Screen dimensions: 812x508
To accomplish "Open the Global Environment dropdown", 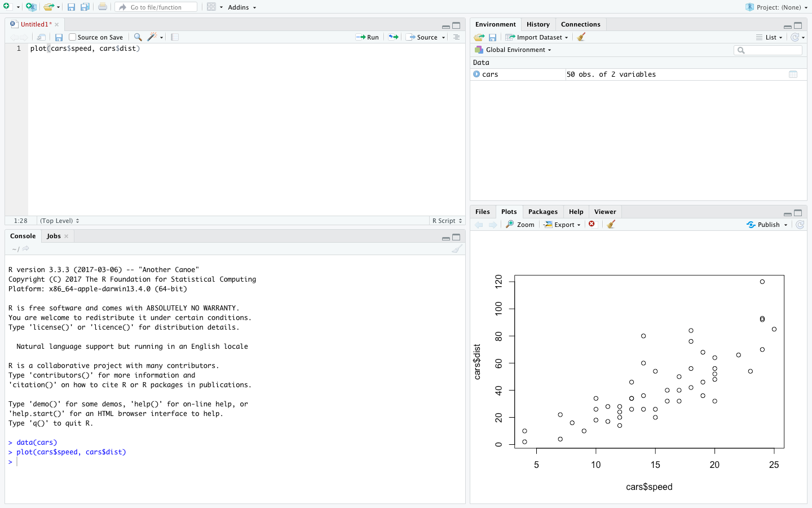I will pyautogui.click(x=514, y=50).
